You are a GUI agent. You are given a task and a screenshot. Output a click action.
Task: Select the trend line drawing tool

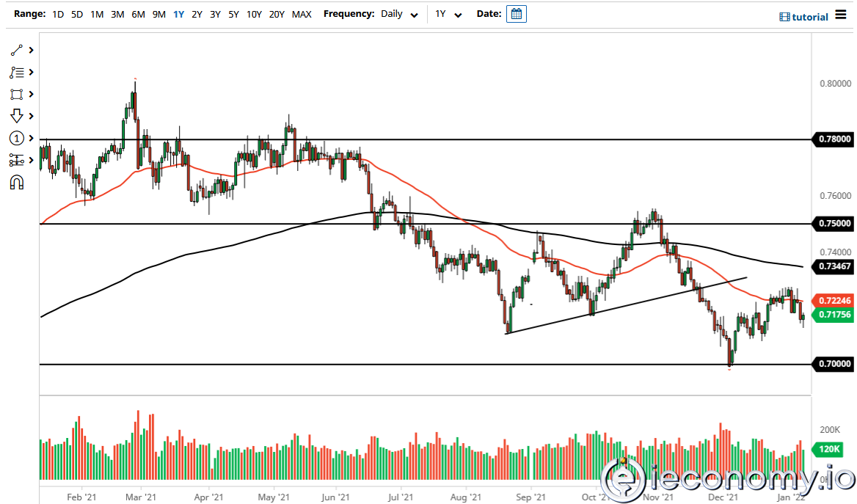tap(16, 50)
